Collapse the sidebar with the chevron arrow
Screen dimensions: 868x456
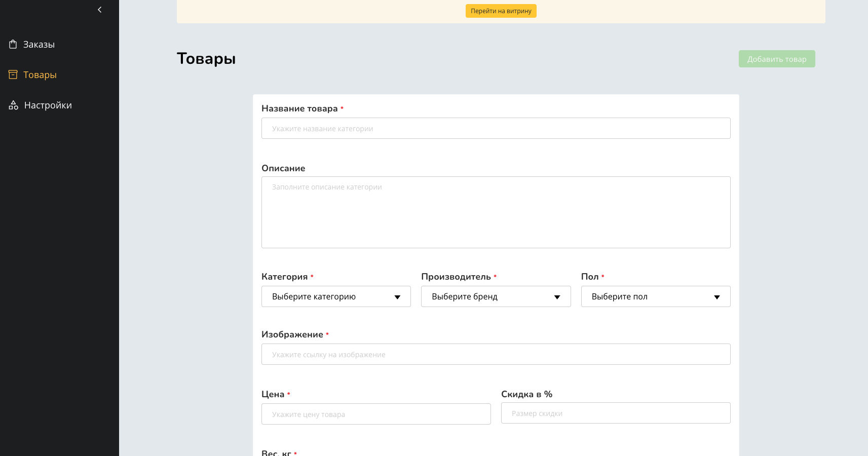click(100, 10)
